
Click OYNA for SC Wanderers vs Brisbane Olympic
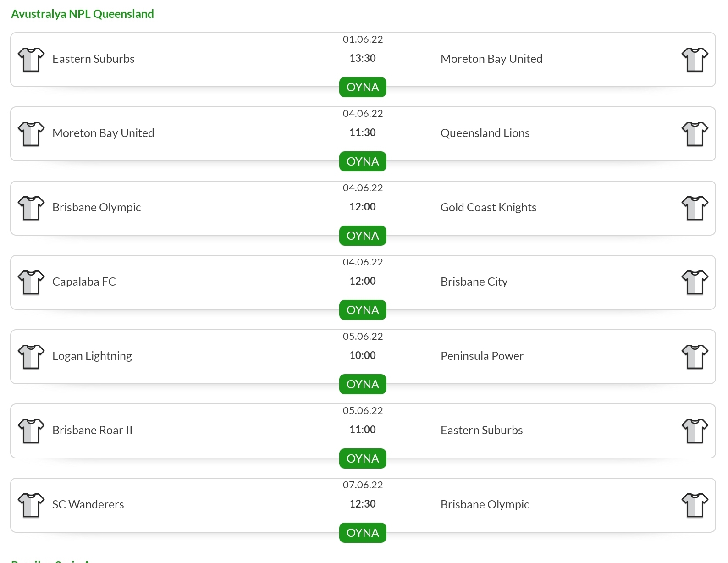[x=363, y=533]
